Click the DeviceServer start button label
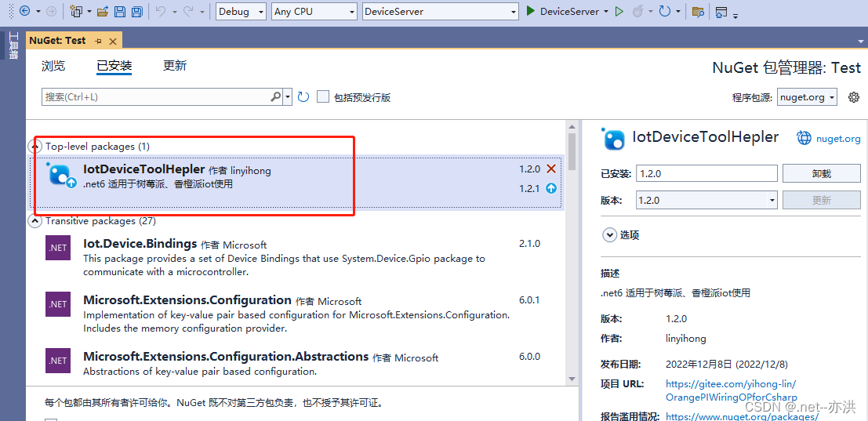The height and width of the screenshot is (421, 868). (x=569, y=11)
